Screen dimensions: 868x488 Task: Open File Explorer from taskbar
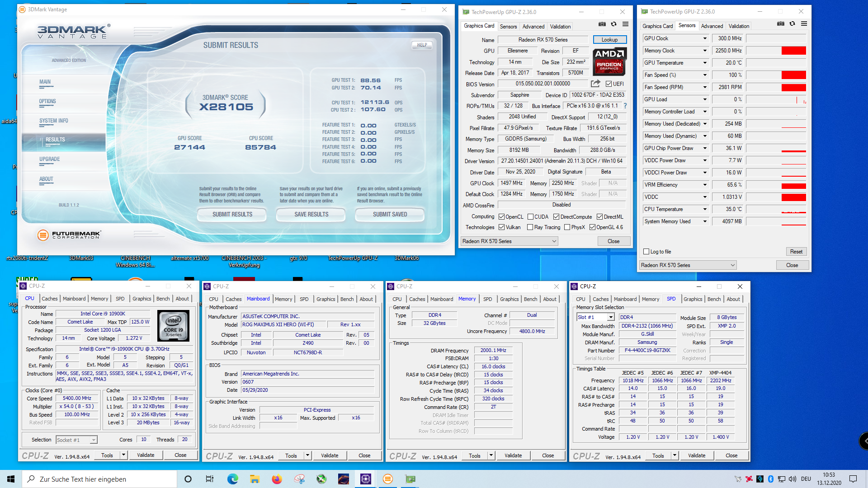(255, 479)
